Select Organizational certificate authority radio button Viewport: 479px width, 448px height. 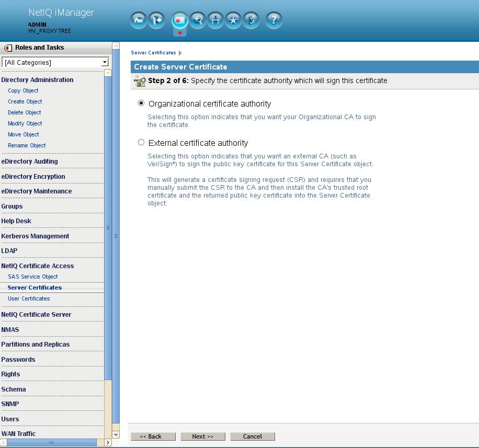click(141, 103)
